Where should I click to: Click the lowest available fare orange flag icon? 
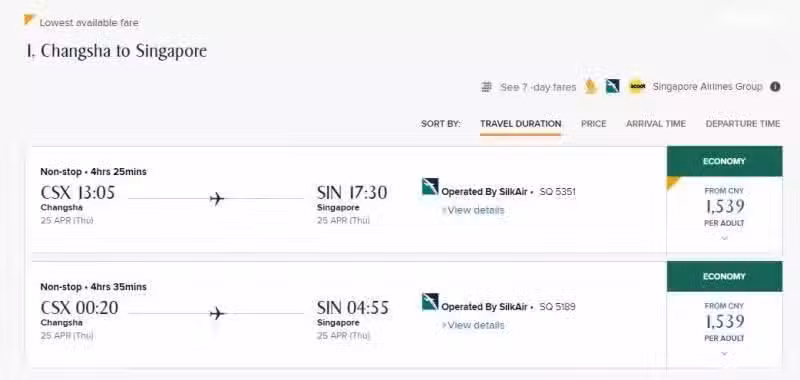point(29,20)
